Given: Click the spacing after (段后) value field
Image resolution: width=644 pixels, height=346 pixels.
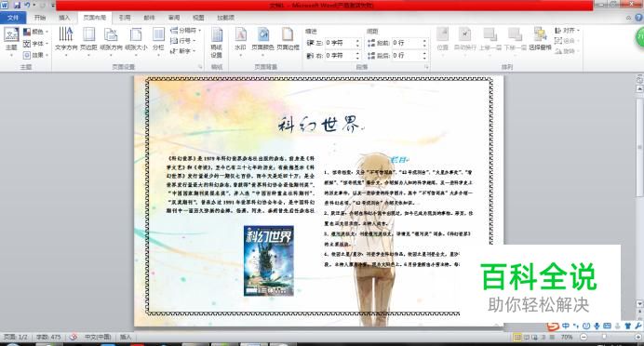Looking at the screenshot, I should 407,56.
